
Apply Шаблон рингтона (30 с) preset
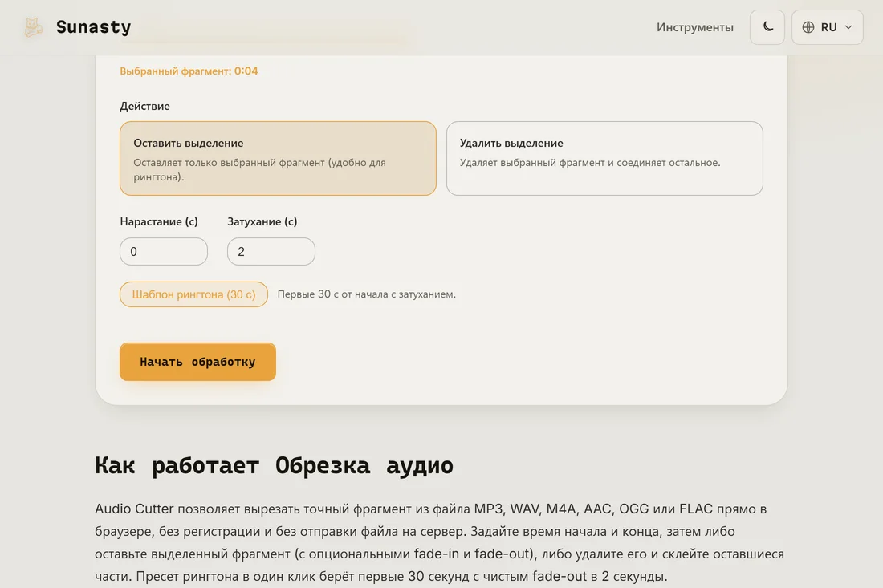(193, 294)
